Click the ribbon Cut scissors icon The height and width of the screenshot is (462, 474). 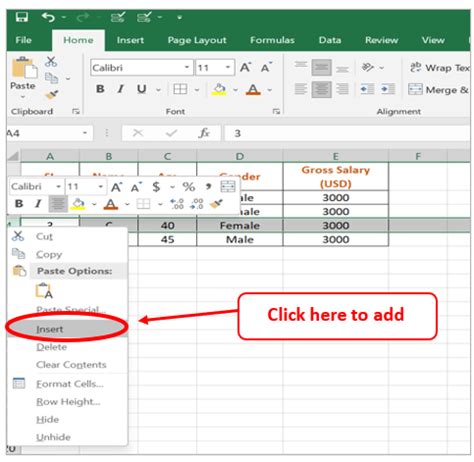point(51,62)
